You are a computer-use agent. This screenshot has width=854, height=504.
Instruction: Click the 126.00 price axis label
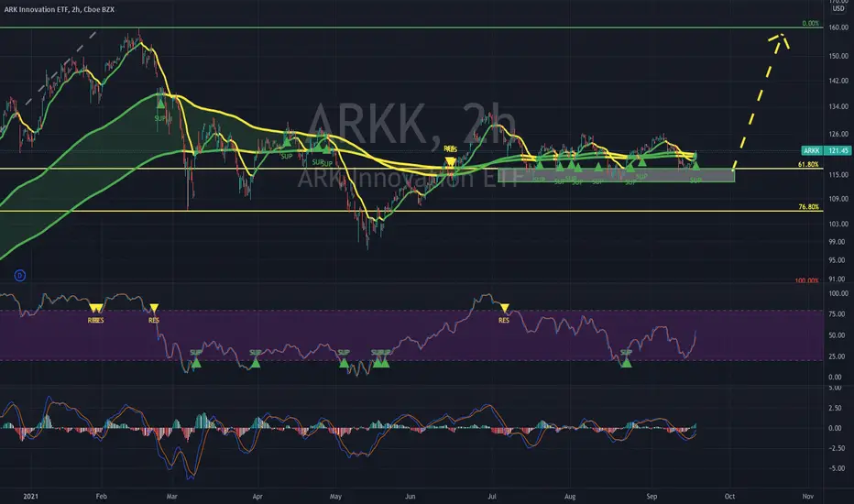(x=838, y=134)
